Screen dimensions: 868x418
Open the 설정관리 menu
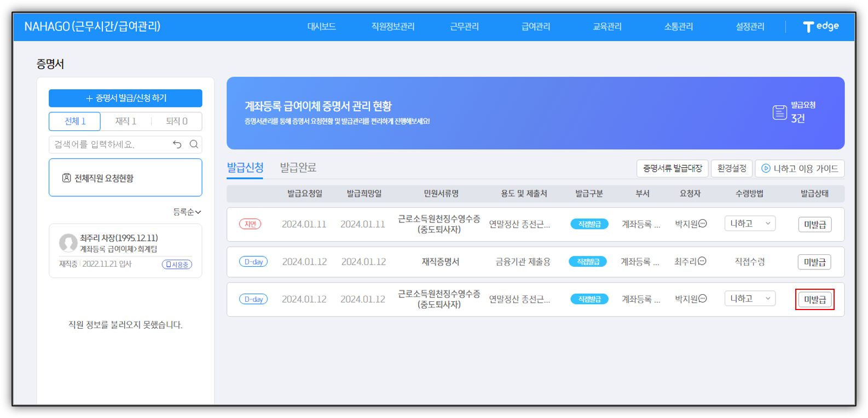(x=750, y=26)
